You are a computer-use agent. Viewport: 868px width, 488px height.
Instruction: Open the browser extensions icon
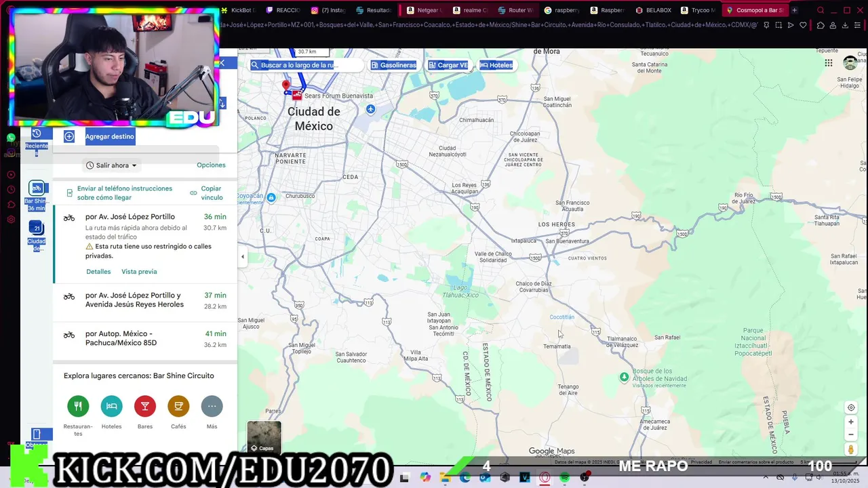tap(820, 25)
